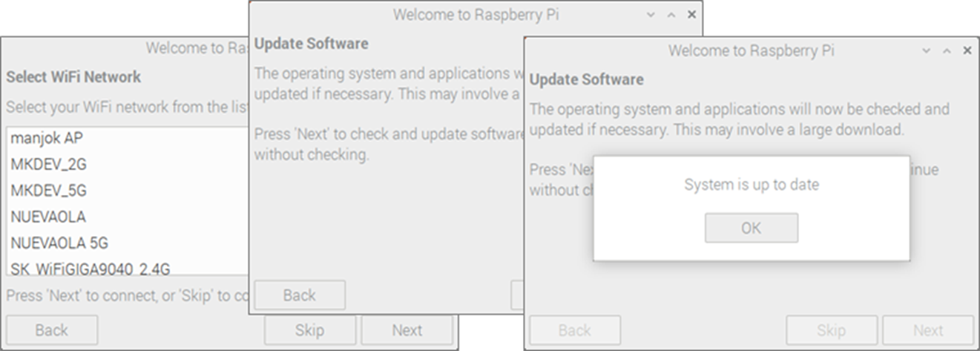Screen dimensions: 980x351
Task: Minimize the middle Welcome to Raspberry Pi window
Action: [x=651, y=14]
